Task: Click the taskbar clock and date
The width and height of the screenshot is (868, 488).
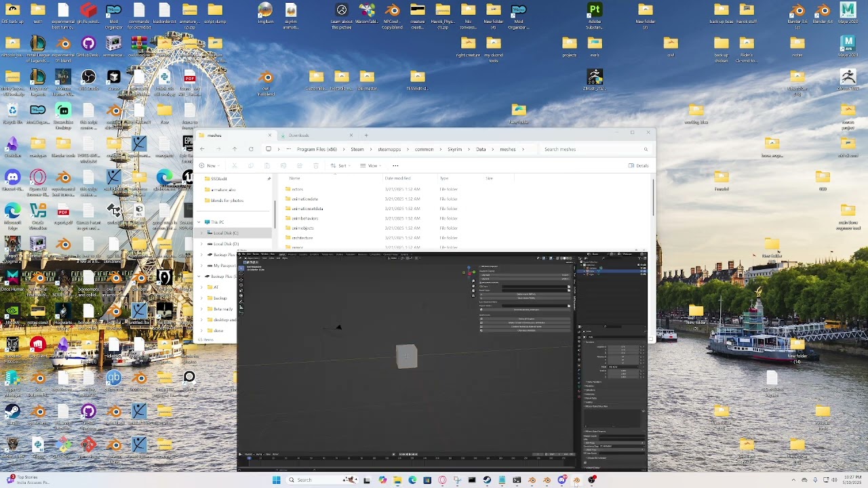Action: (x=852, y=480)
